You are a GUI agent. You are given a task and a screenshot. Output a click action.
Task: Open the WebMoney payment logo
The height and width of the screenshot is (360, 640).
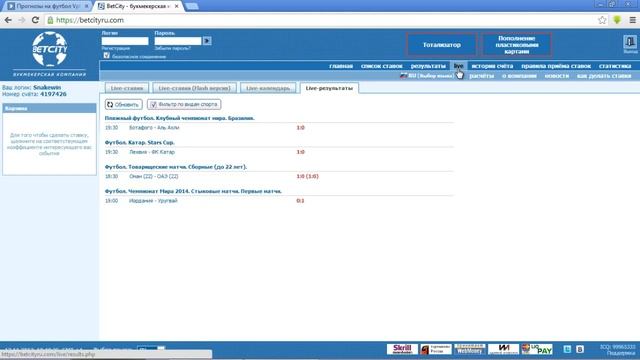pyautogui.click(x=469, y=349)
